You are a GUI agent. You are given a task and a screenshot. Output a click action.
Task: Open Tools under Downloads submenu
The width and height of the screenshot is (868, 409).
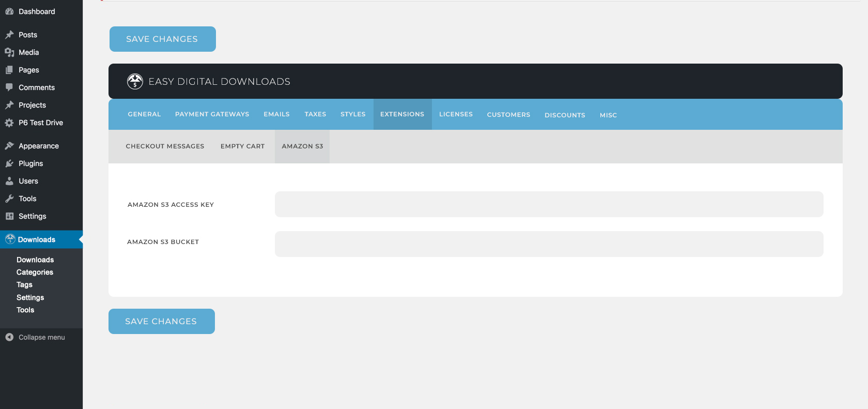(25, 310)
